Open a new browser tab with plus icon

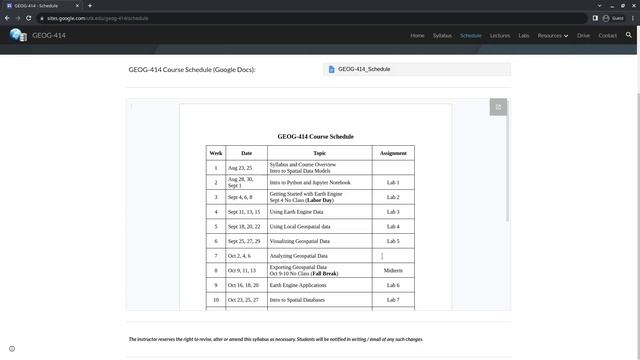[x=90, y=6]
